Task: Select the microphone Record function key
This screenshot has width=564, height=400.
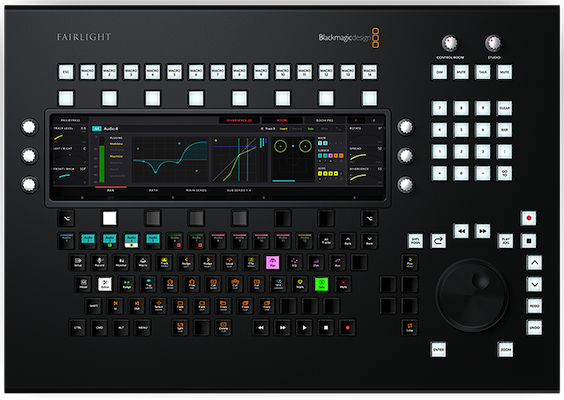Action: click(x=99, y=263)
